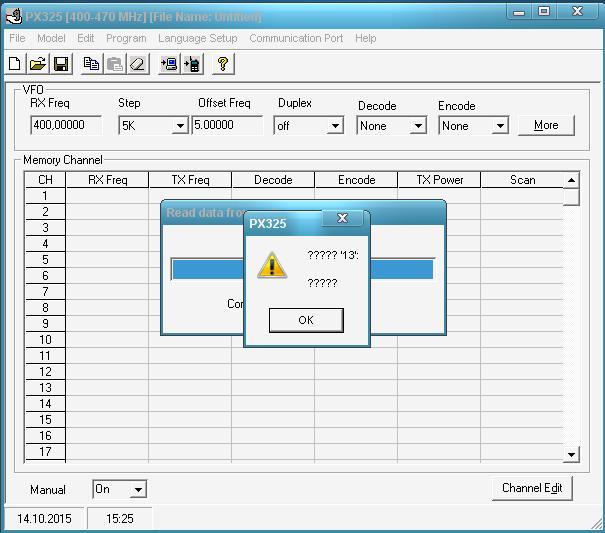Click the Encode column header
This screenshot has height=533, width=605.
point(356,180)
